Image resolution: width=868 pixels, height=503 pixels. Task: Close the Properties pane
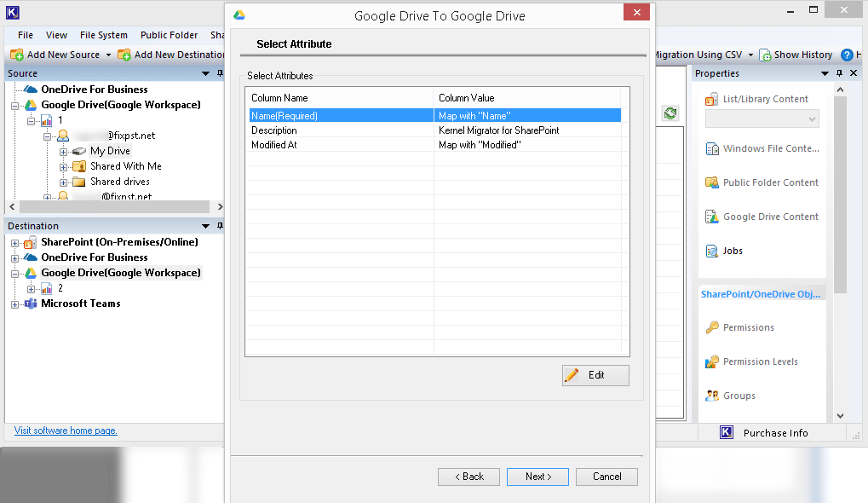click(x=854, y=73)
